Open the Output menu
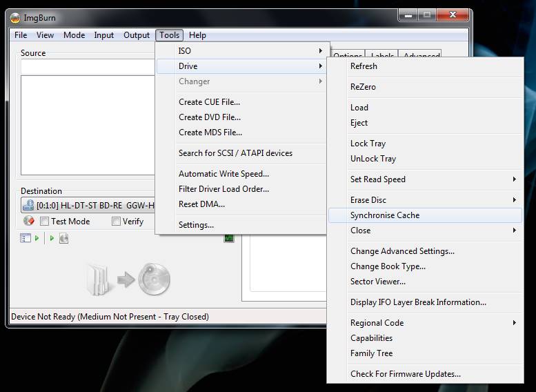The width and height of the screenshot is (536, 392). (137, 35)
